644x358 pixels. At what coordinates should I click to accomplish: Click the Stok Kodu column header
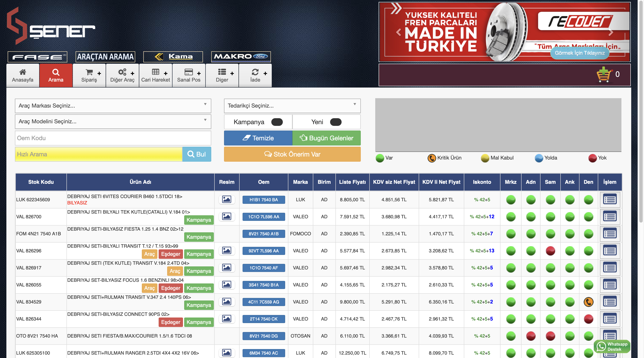pos(41,182)
